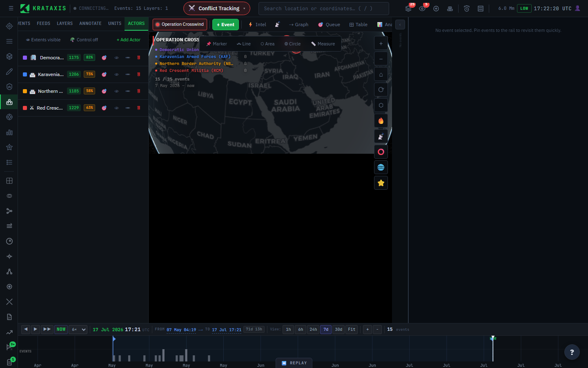Switch to the ANNOTATE tab
Screen dimensions: 588x368
pyautogui.click(x=90, y=24)
